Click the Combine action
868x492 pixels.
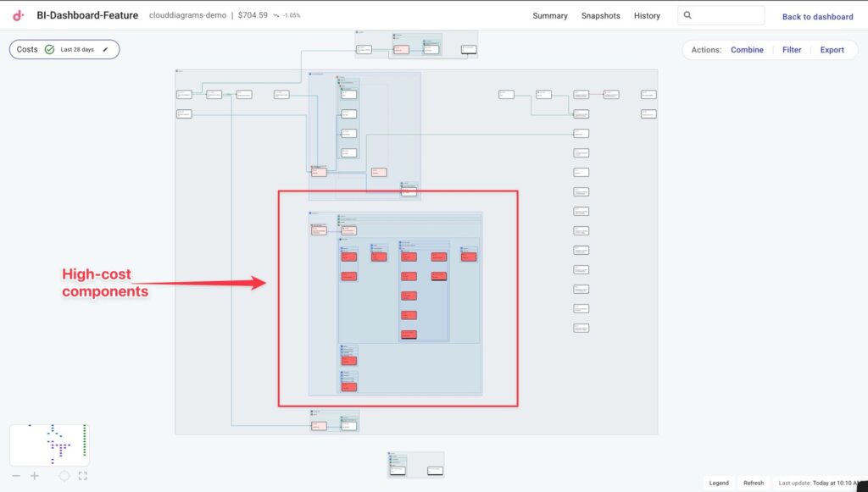[747, 50]
